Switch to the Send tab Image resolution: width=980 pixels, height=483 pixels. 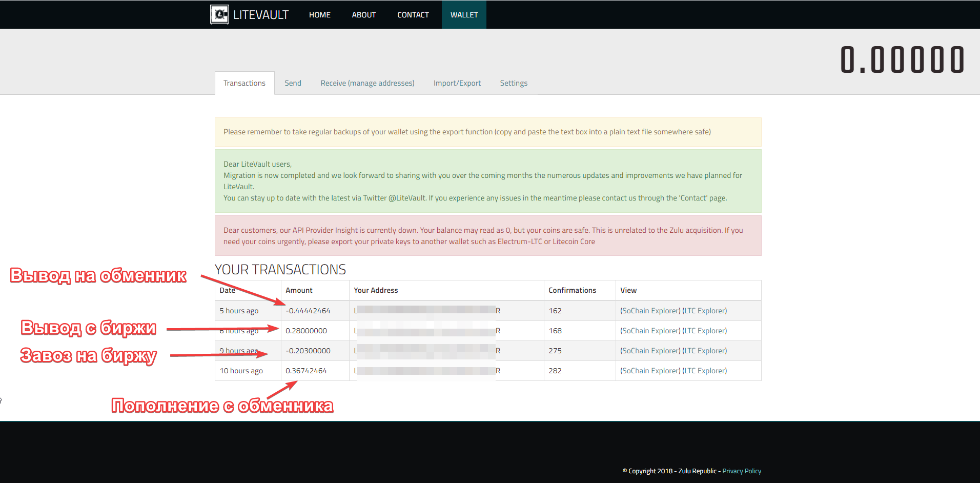coord(293,83)
